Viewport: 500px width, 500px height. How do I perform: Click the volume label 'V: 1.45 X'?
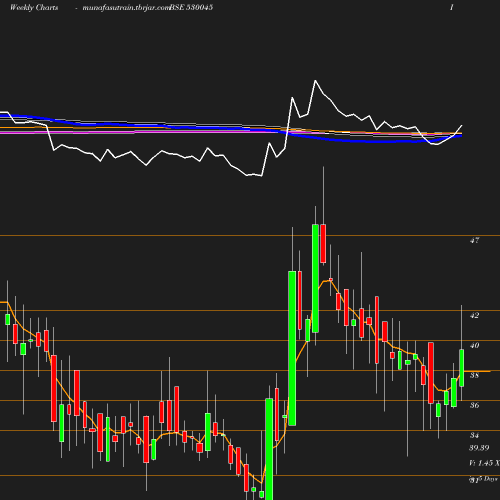[x=484, y=463]
